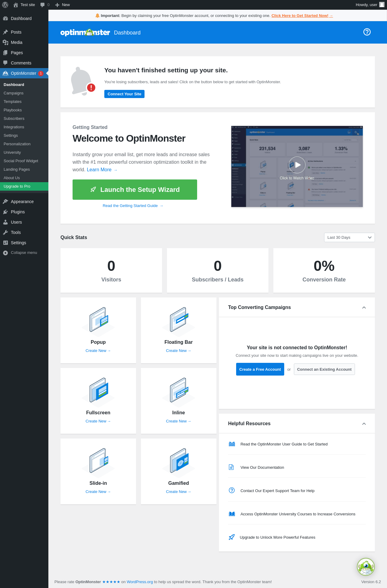Click the bell alert icon
The width and height of the screenshot is (387, 588).
pyautogui.click(x=83, y=81)
